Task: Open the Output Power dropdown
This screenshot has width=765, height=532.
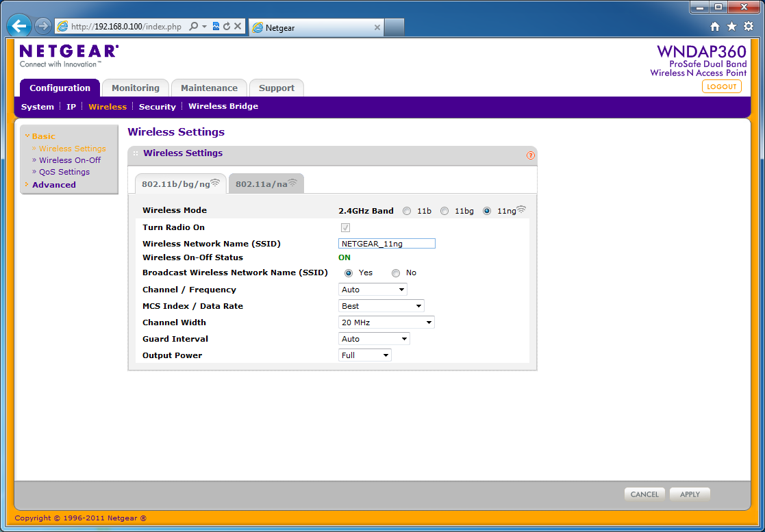Action: click(365, 355)
